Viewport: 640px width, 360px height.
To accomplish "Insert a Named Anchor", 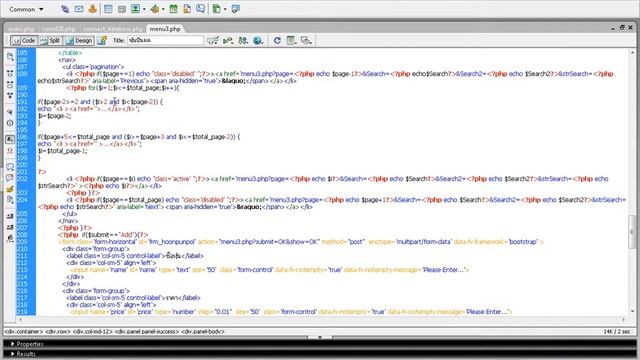I will click(x=93, y=9).
